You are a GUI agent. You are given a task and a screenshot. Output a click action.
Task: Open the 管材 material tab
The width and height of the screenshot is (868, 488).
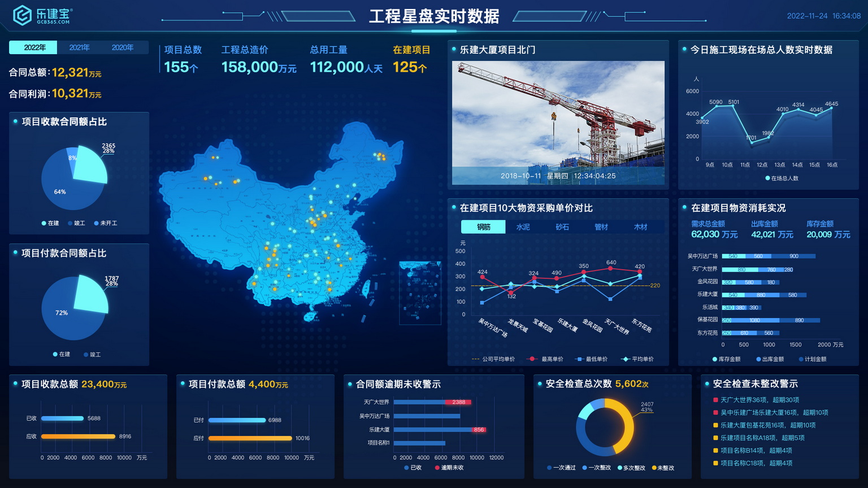tap(601, 227)
